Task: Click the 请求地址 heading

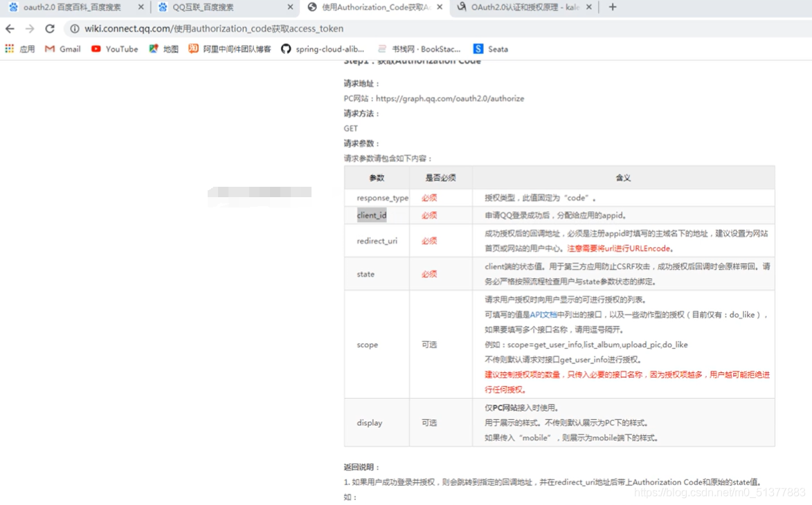Action: coord(361,83)
